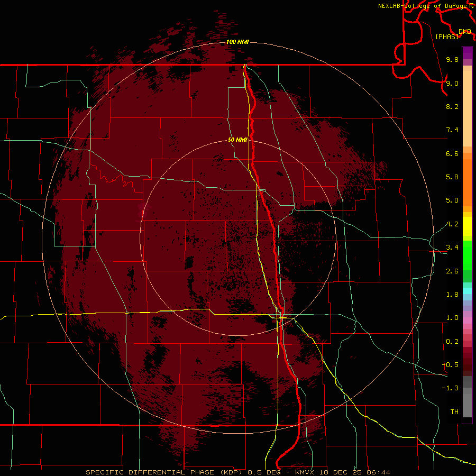
Task: Click the 10 DEC 25 06:44 timestamp
Action: 355,472
